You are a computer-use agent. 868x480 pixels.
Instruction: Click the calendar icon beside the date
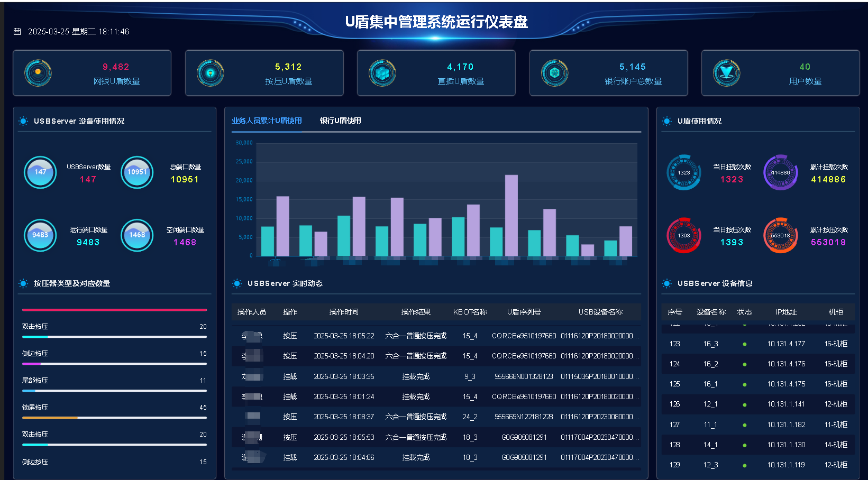click(17, 32)
